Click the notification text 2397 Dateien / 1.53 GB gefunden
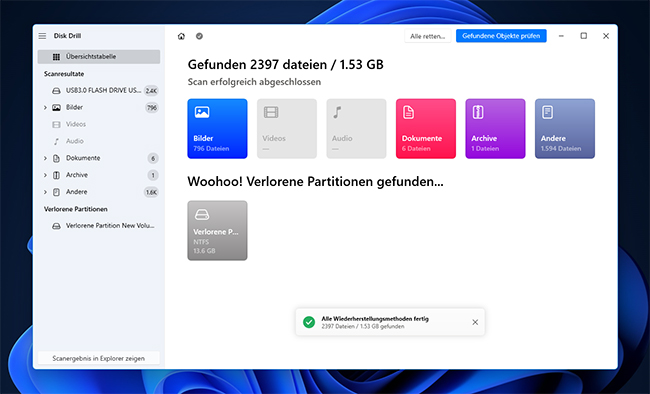Image resolution: width=650 pixels, height=394 pixels. pyautogui.click(x=363, y=327)
